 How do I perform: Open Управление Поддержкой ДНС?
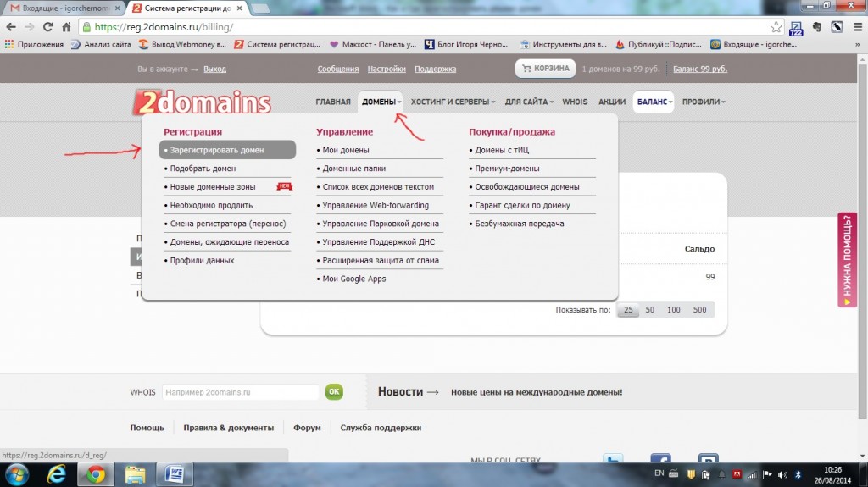379,242
